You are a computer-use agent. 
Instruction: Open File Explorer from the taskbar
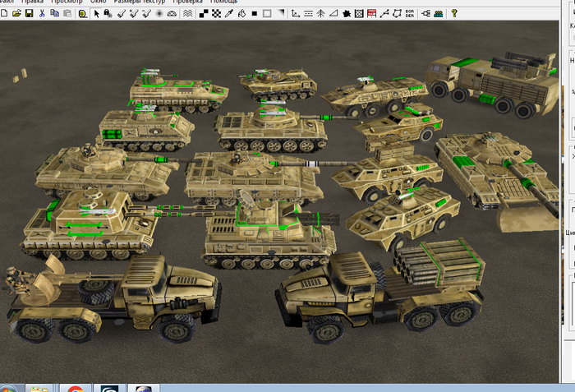coord(39,389)
